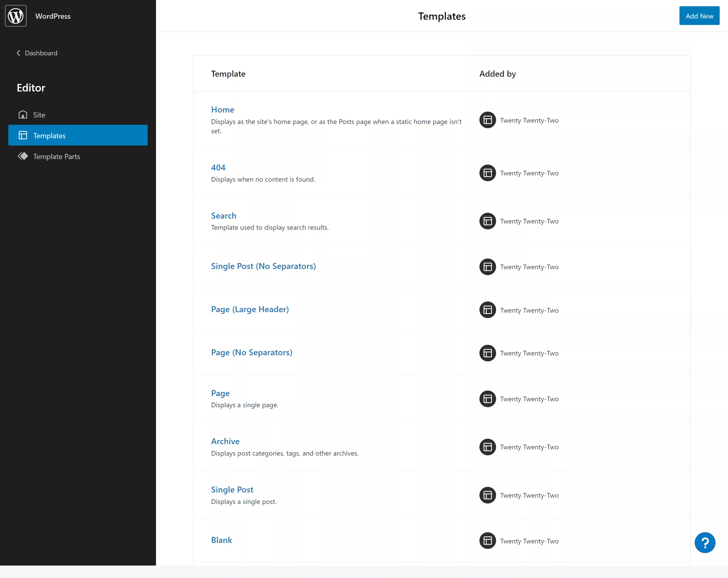
Task: Click Twenty Twenty-Two text in Blank row
Action: pyautogui.click(x=529, y=541)
